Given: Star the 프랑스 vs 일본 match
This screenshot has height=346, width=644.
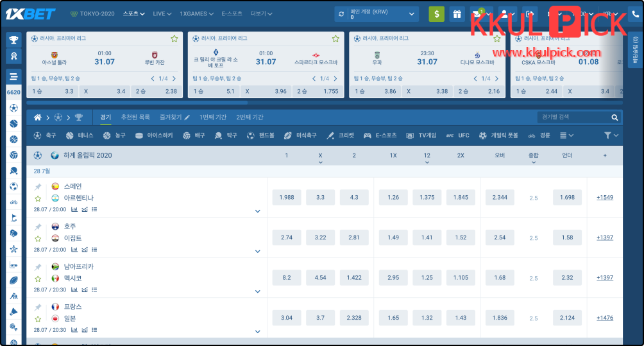Looking at the screenshot, I should click(x=38, y=319).
